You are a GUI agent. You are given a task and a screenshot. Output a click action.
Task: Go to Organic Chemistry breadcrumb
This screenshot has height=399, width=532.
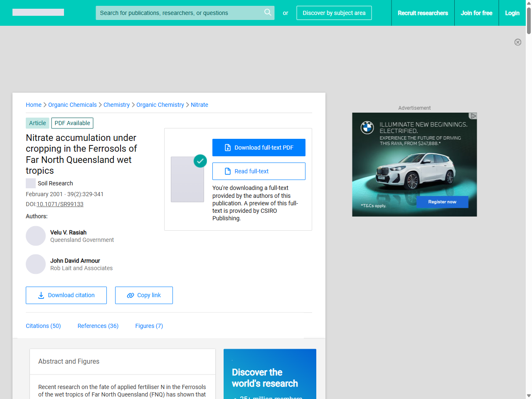160,105
